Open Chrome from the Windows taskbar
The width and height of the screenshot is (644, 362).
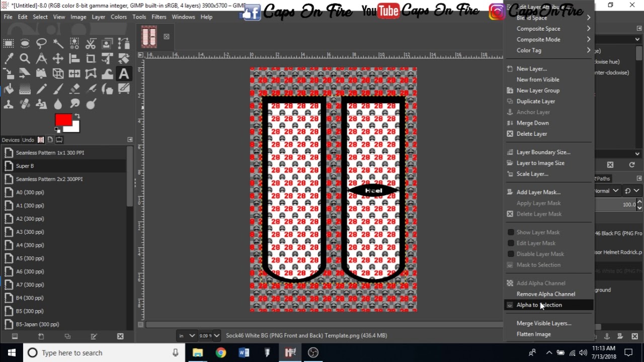tap(220, 352)
